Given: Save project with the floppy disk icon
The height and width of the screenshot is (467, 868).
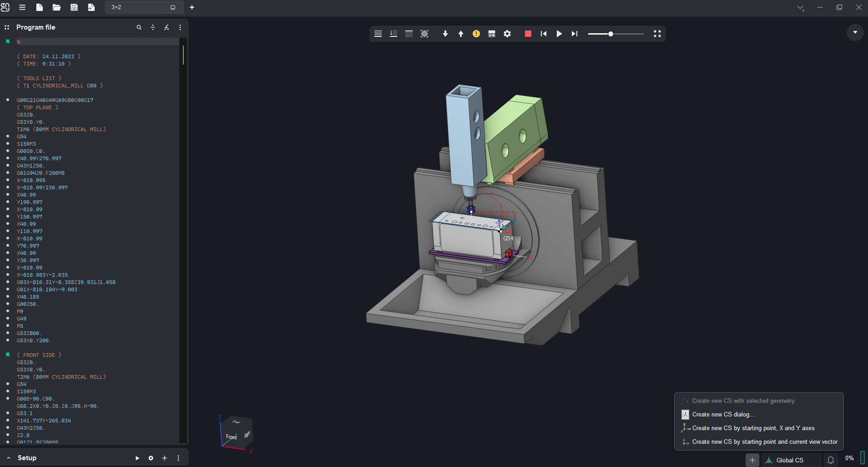Looking at the screenshot, I should pos(74,7).
